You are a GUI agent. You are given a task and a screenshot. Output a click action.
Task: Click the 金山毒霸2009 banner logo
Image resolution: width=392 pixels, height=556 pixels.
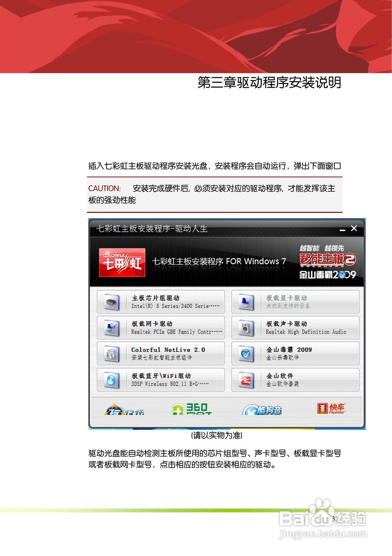[328, 275]
